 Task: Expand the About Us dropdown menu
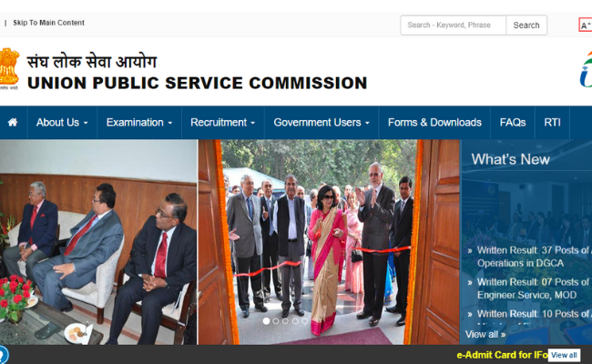point(62,123)
